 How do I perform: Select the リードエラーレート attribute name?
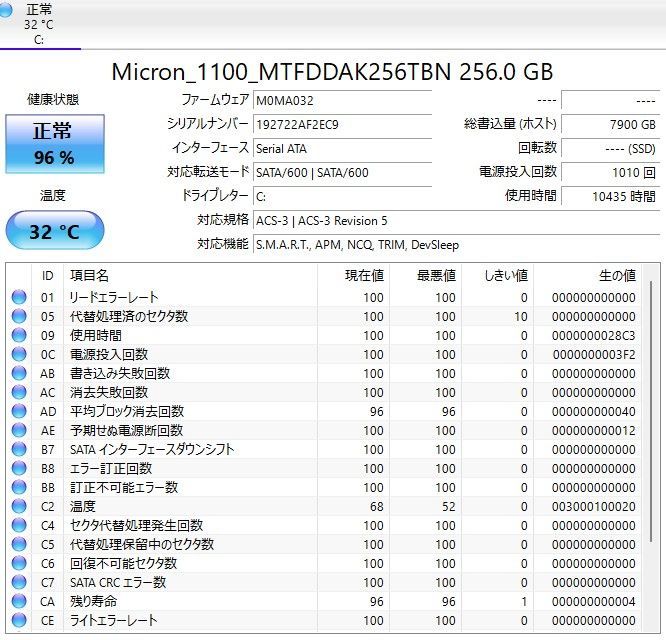pyautogui.click(x=114, y=297)
